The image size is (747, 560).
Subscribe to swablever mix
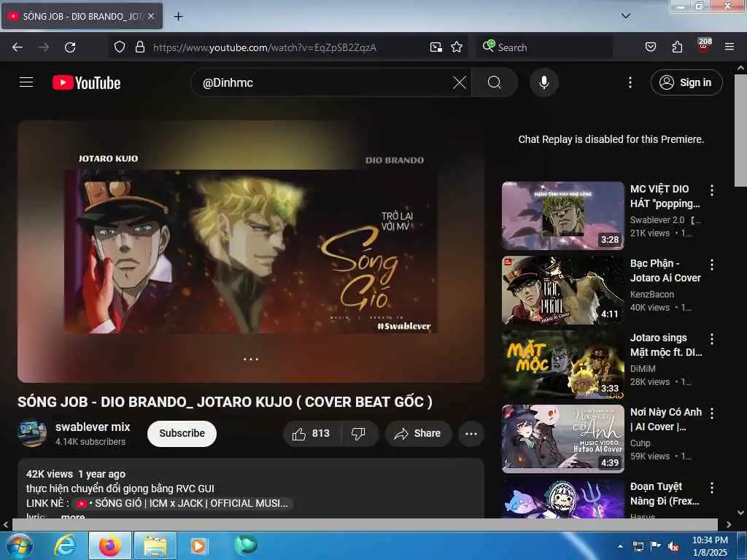(182, 433)
